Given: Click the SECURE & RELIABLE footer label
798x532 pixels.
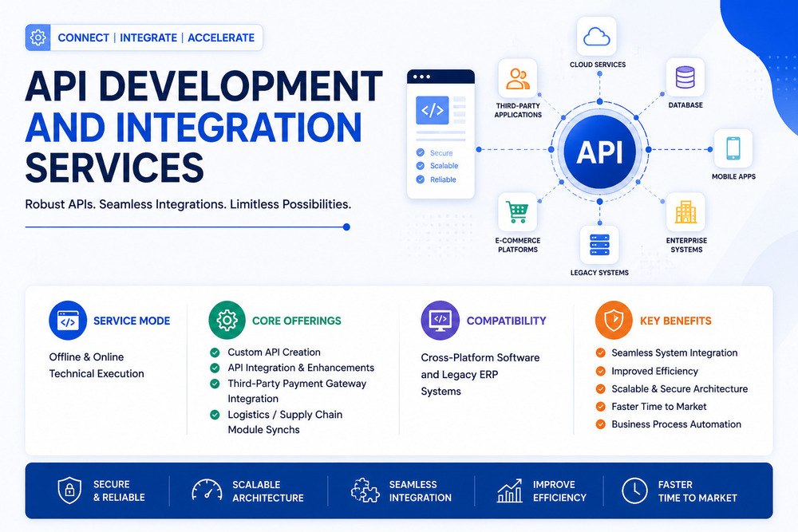Looking at the screenshot, I should coord(119,491).
